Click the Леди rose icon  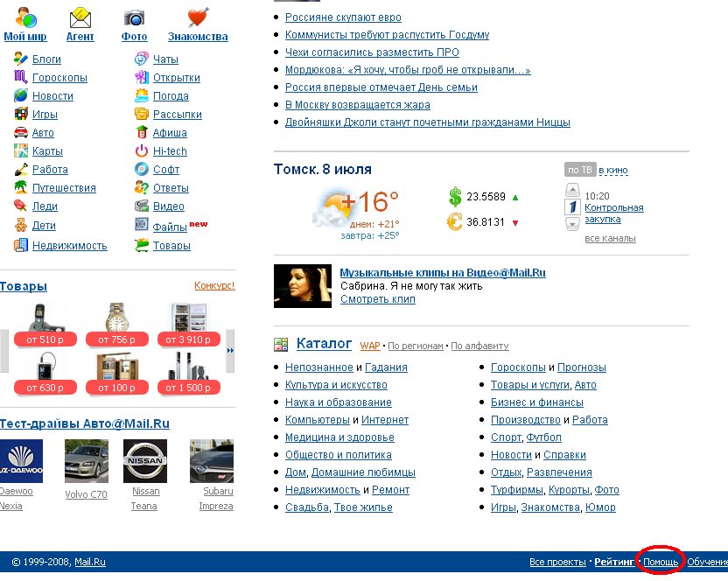[21, 206]
